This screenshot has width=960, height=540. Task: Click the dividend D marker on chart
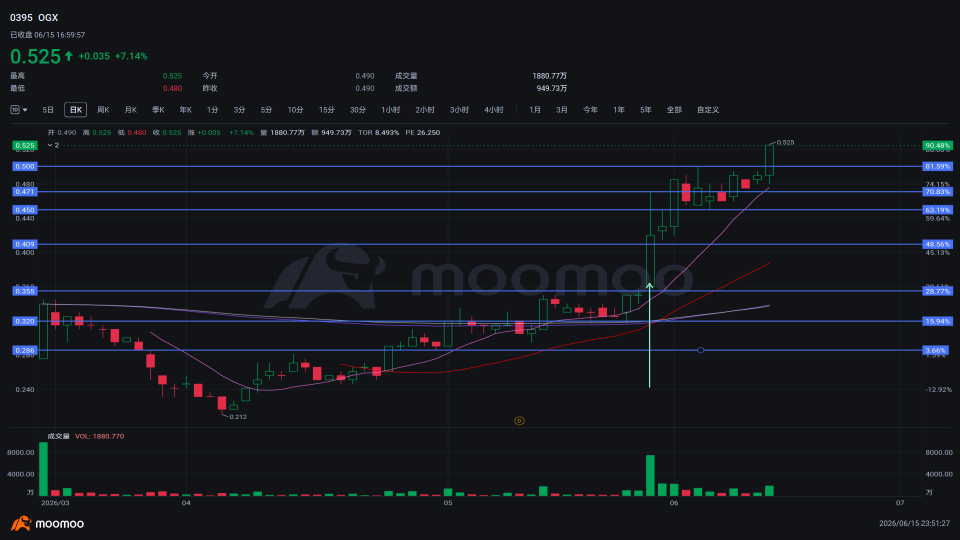519,421
